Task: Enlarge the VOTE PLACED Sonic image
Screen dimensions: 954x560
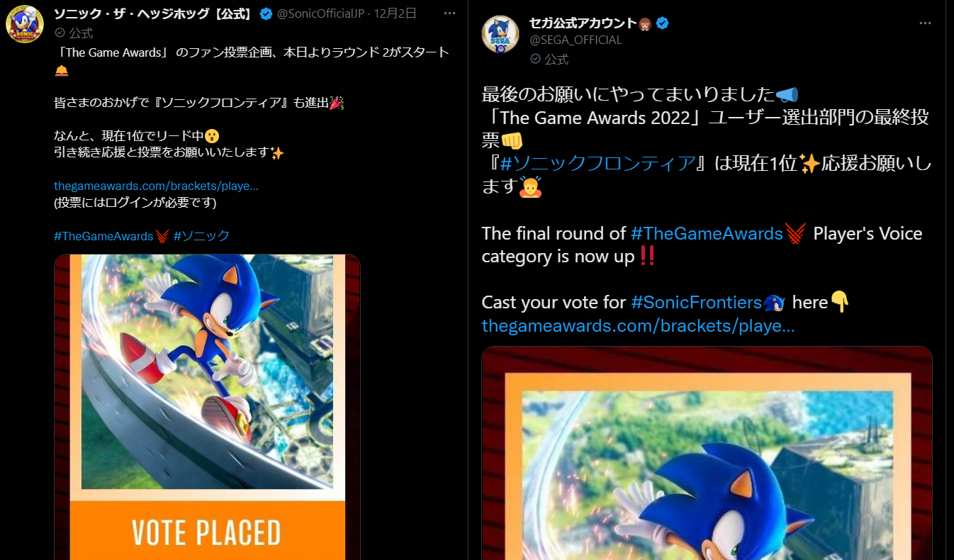Action: (x=208, y=407)
